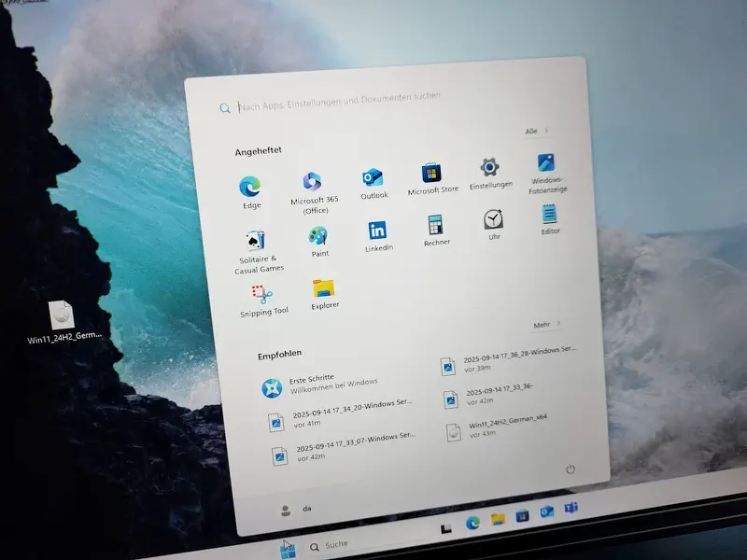This screenshot has width=747, height=560.
Task: Open Task View on the taskbar
Action: 446,528
